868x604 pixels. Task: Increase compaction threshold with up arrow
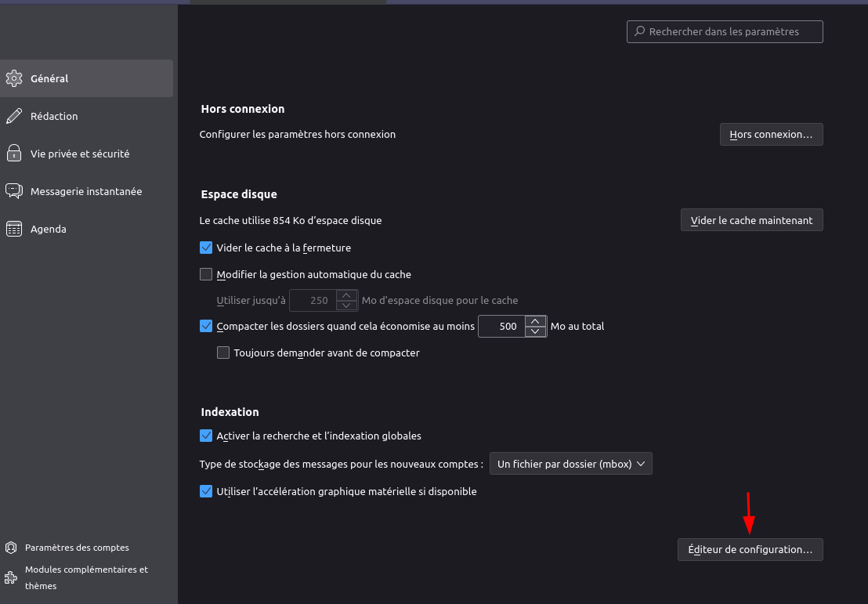click(535, 321)
